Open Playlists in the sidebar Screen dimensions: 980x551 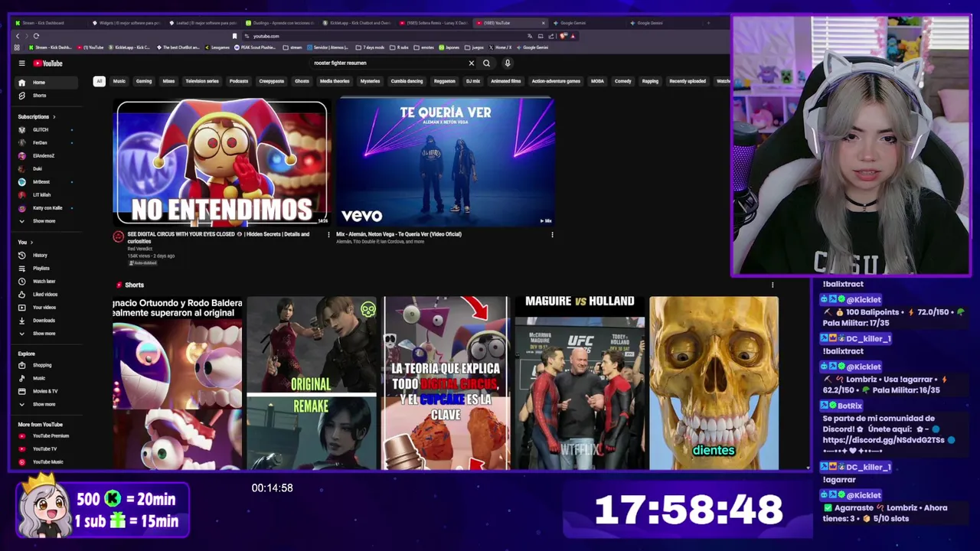tap(47, 269)
